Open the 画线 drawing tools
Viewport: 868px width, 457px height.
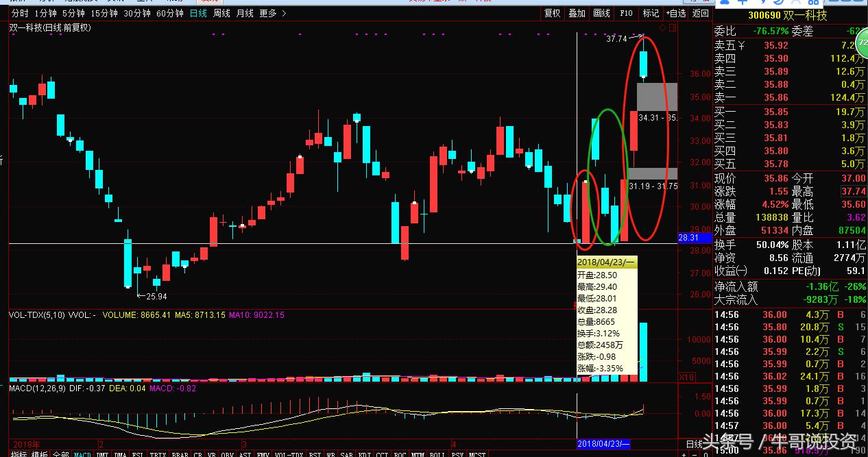coord(601,14)
